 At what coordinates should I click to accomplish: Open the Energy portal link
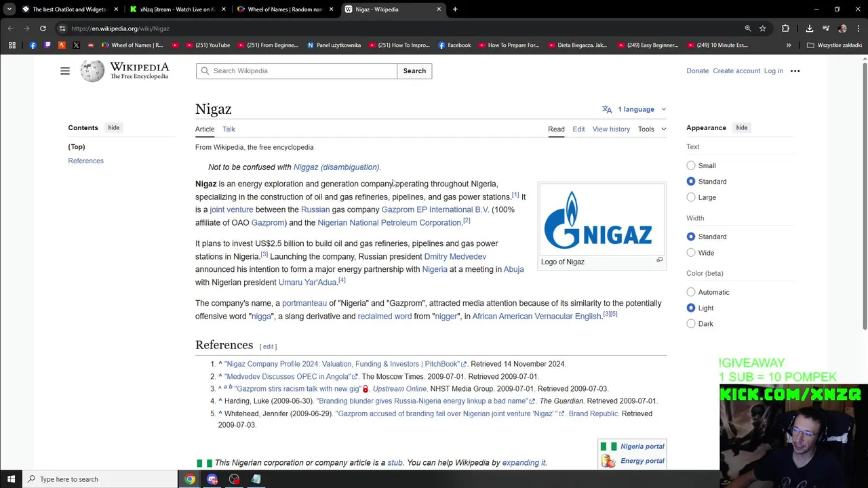[x=642, y=461]
